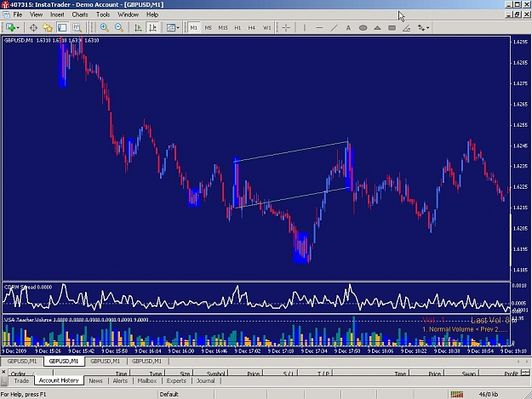This screenshot has height=399, width=532.
Task: Sort by the Symbol column header
Action: (210, 373)
